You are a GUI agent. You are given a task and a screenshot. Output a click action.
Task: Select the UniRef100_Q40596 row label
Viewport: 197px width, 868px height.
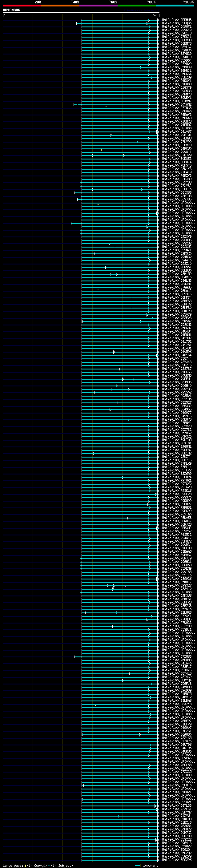[x=176, y=352]
